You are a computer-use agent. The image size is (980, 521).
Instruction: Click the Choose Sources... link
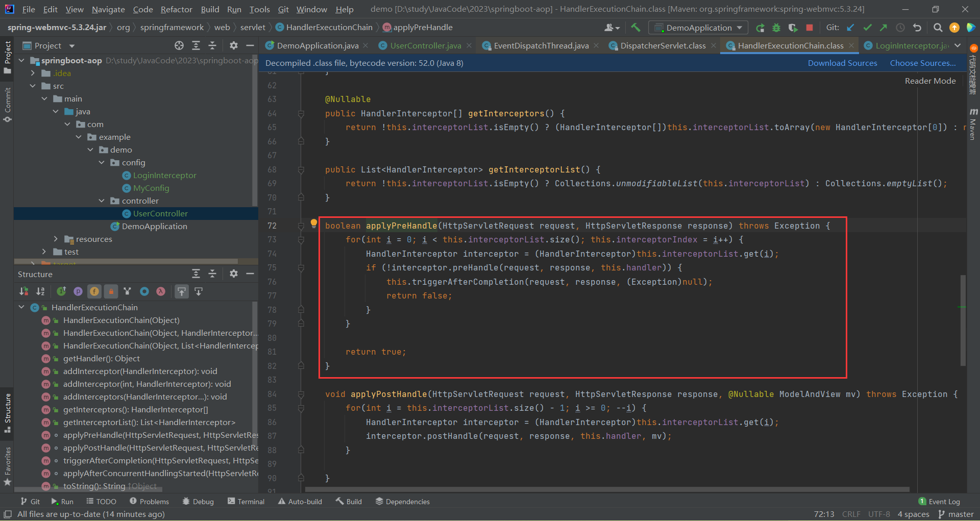click(923, 63)
